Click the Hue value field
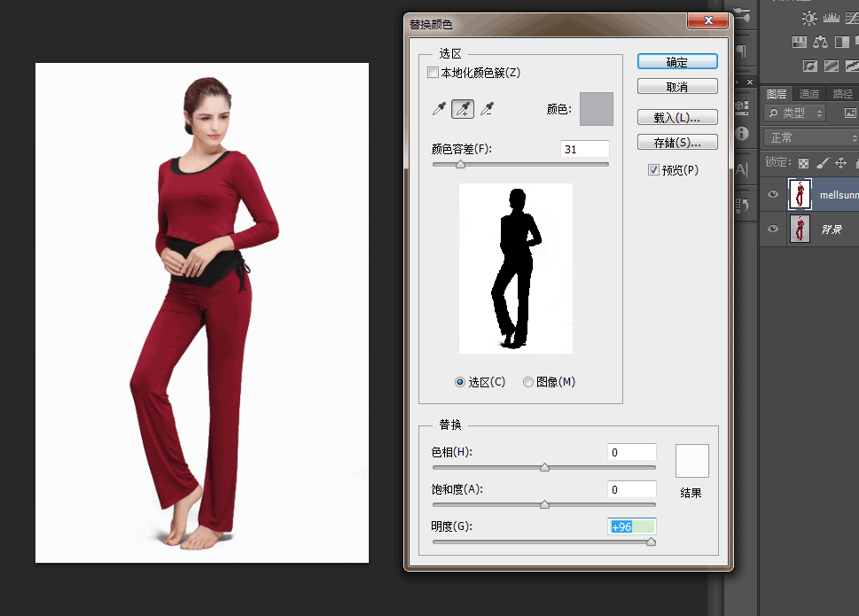This screenshot has height=616, width=859. (x=632, y=452)
